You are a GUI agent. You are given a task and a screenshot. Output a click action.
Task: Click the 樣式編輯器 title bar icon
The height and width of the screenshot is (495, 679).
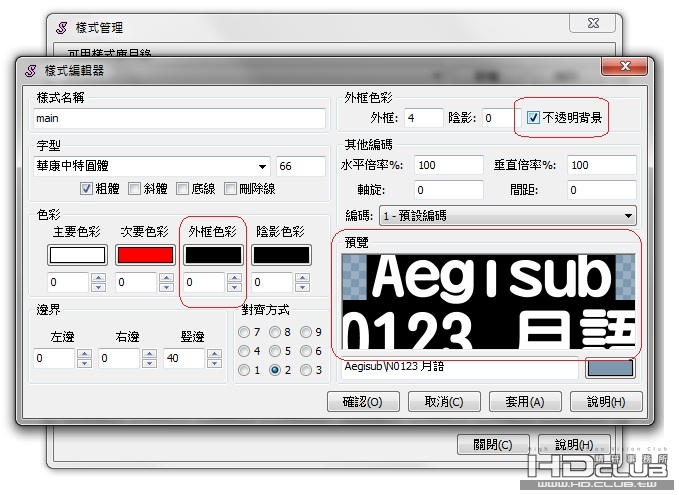(x=30, y=71)
